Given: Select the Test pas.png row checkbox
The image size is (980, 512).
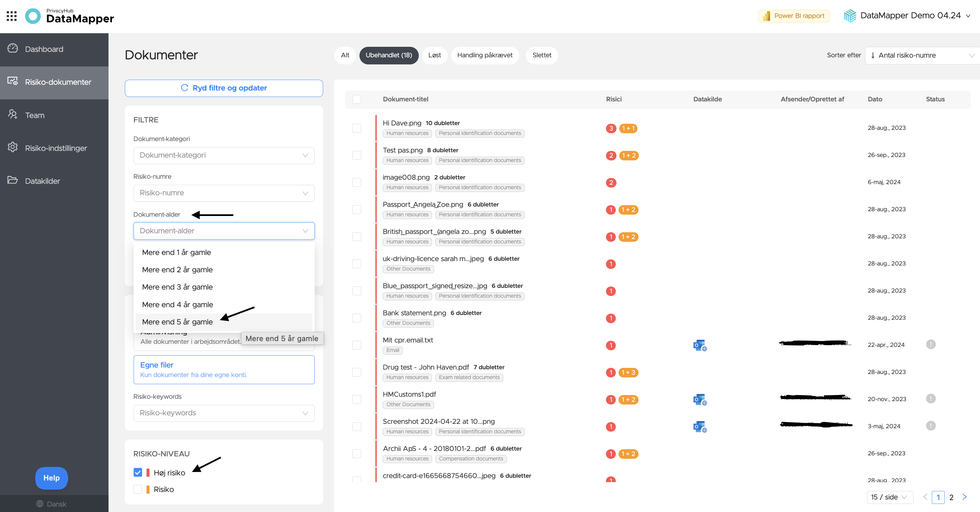Looking at the screenshot, I should point(356,155).
